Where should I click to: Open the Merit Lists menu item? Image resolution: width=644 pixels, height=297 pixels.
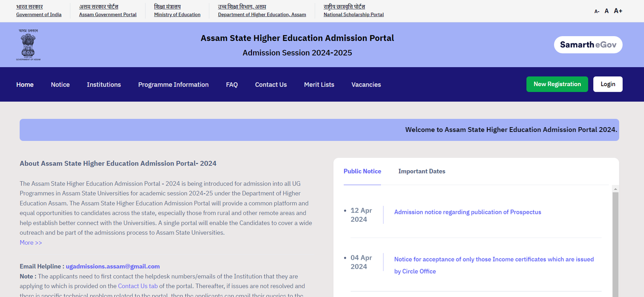pyautogui.click(x=319, y=85)
